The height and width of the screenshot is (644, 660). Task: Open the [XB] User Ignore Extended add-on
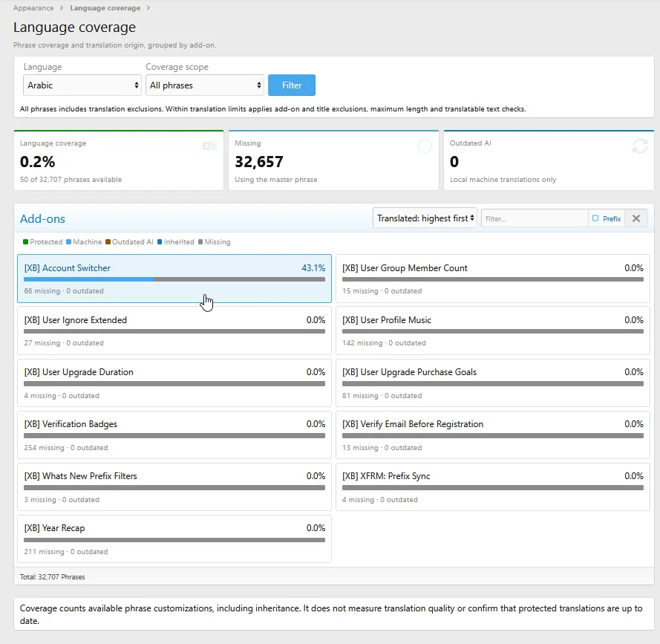[174, 331]
